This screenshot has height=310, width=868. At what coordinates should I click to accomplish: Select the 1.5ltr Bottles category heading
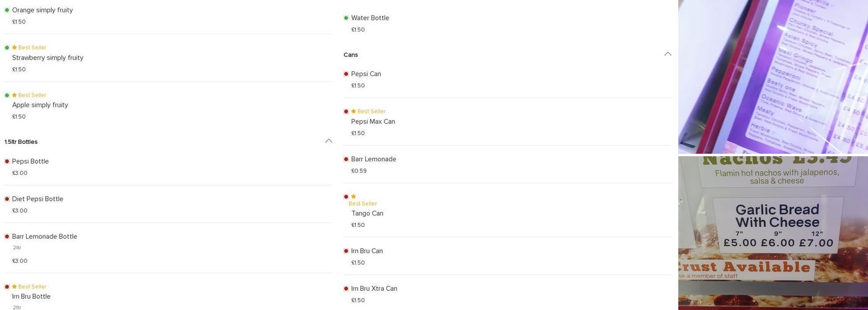tap(21, 142)
